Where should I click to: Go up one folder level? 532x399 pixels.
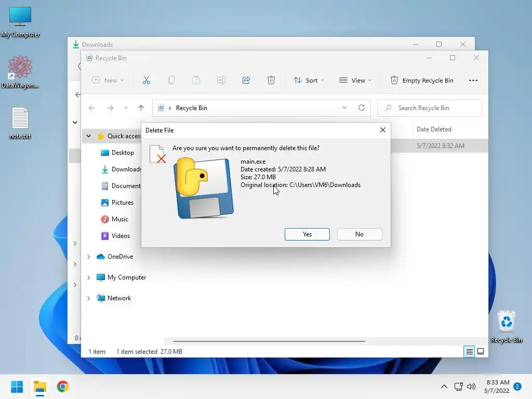(141, 108)
